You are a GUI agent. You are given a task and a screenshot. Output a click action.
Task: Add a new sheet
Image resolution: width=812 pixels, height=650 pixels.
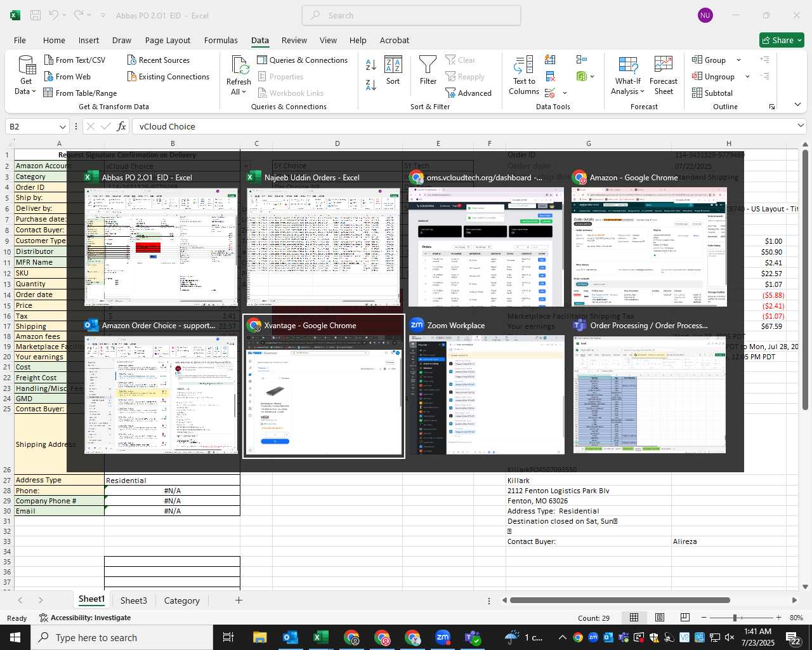pyautogui.click(x=239, y=600)
